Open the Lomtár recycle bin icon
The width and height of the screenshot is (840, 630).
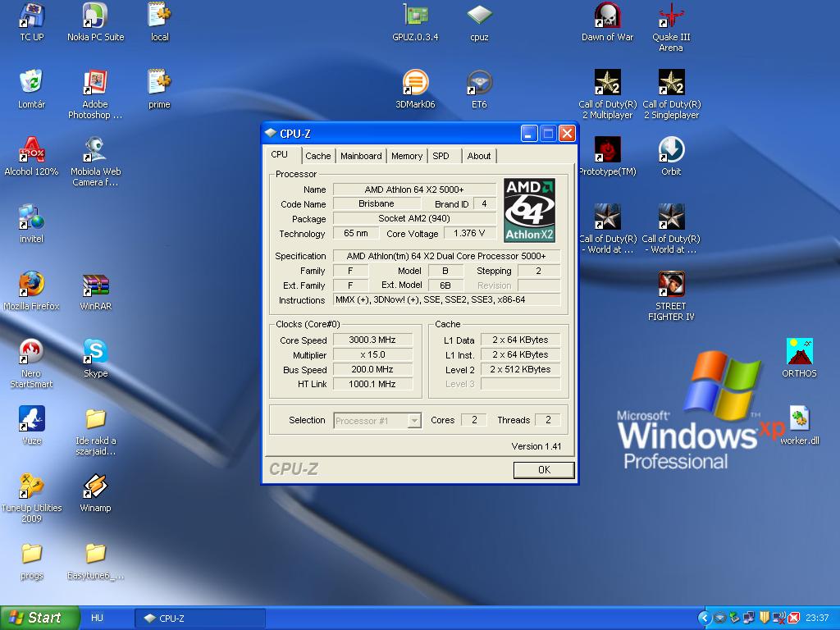tap(32, 89)
